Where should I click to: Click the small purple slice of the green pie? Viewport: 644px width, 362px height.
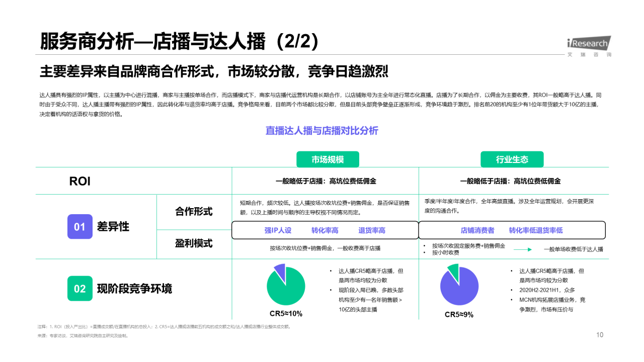(280, 271)
